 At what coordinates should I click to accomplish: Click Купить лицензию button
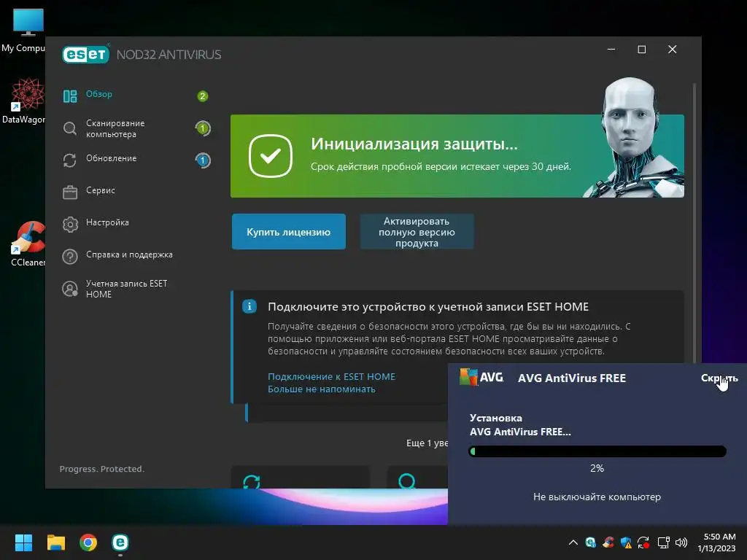[289, 231]
